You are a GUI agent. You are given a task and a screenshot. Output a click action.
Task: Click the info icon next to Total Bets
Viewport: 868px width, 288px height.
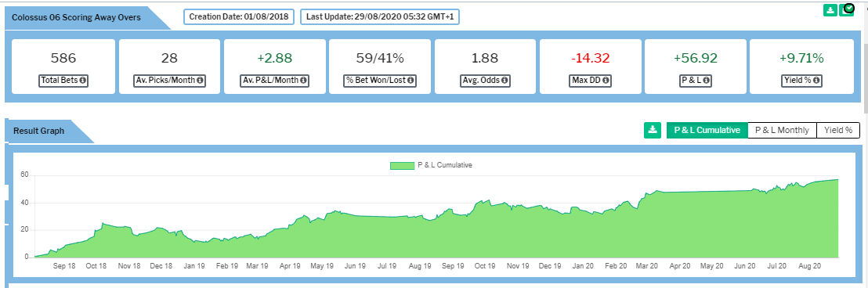pyautogui.click(x=82, y=81)
